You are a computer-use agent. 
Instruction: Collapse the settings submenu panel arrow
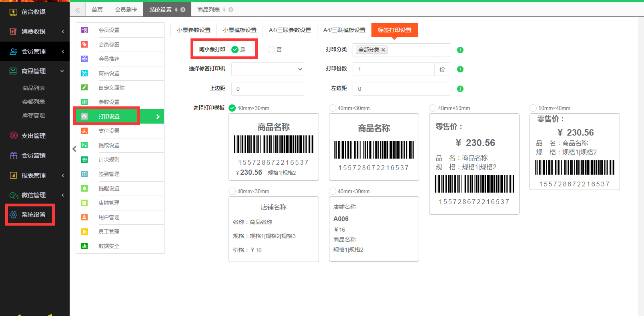pos(74,149)
